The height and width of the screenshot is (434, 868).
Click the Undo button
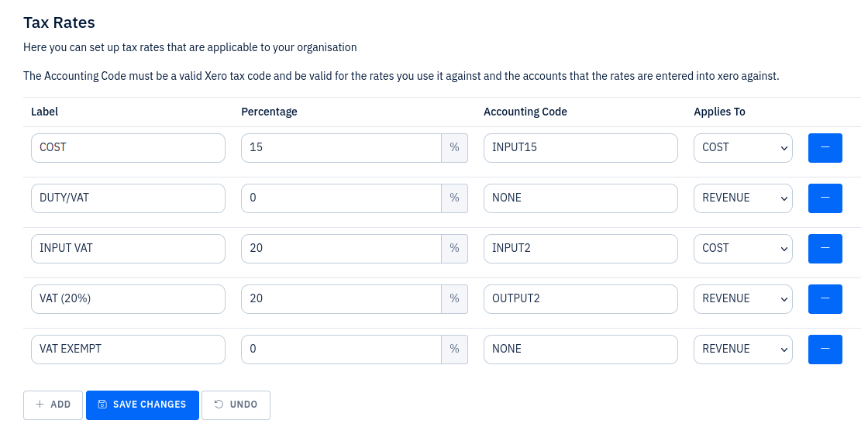tap(236, 405)
